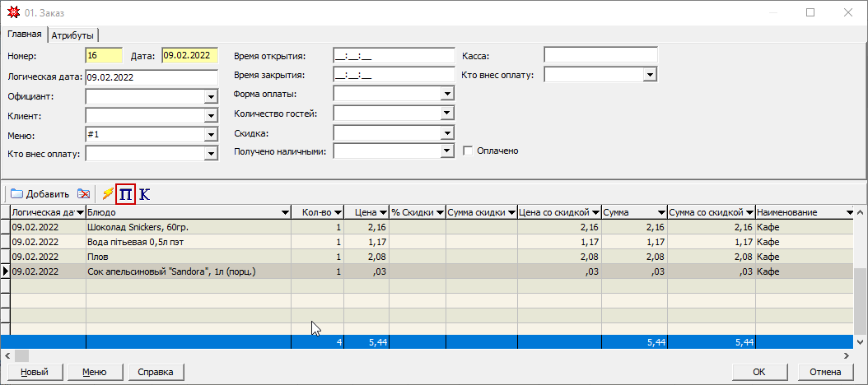Viewport: 868px width, 385px height.
Task: Switch to the Атрибуты tab
Action: pyautogui.click(x=72, y=35)
